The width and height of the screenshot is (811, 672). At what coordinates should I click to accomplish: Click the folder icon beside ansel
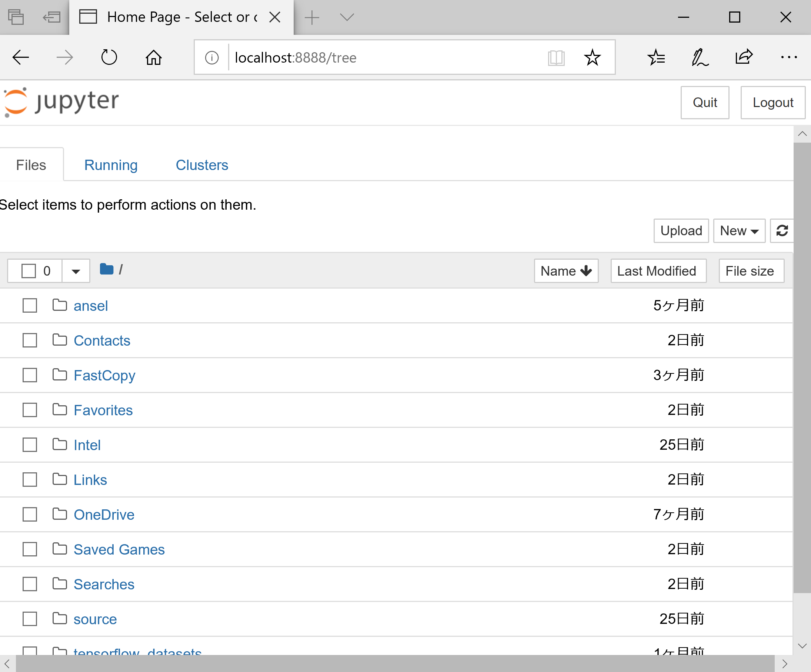(x=60, y=305)
